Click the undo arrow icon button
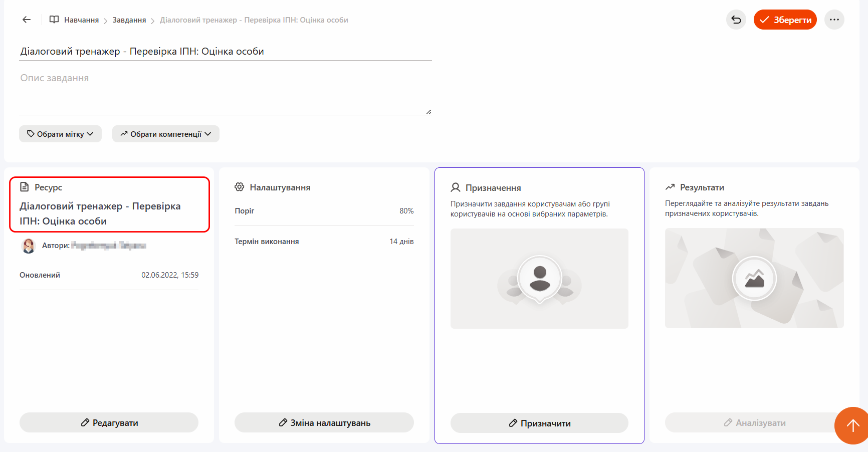Image resolution: width=868 pixels, height=452 pixels. [736, 20]
